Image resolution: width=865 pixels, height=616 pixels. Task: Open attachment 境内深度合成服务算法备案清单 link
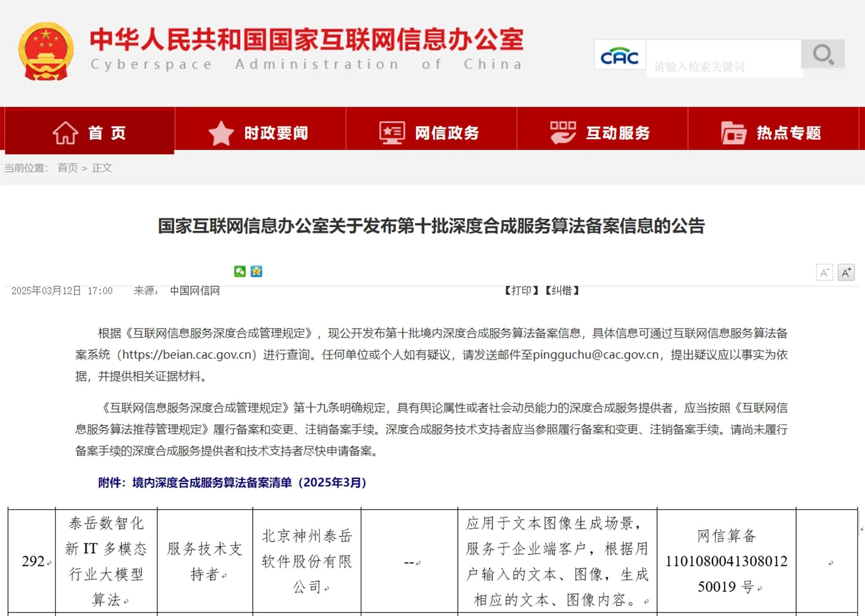(x=232, y=482)
